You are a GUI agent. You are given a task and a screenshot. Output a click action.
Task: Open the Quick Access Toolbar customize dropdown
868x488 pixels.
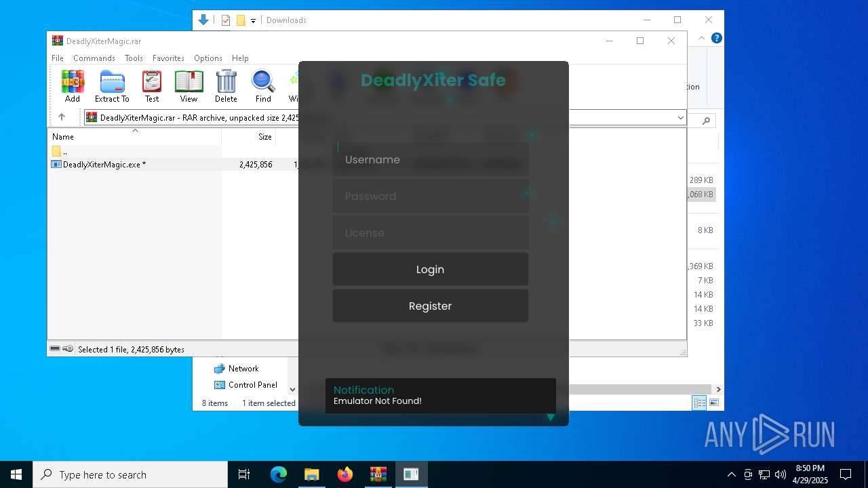click(253, 20)
